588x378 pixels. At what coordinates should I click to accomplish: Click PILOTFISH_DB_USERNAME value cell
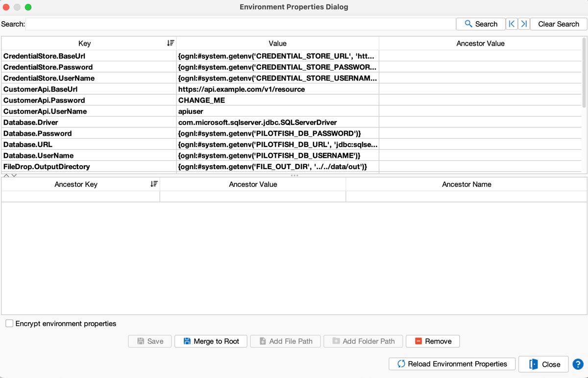point(277,155)
